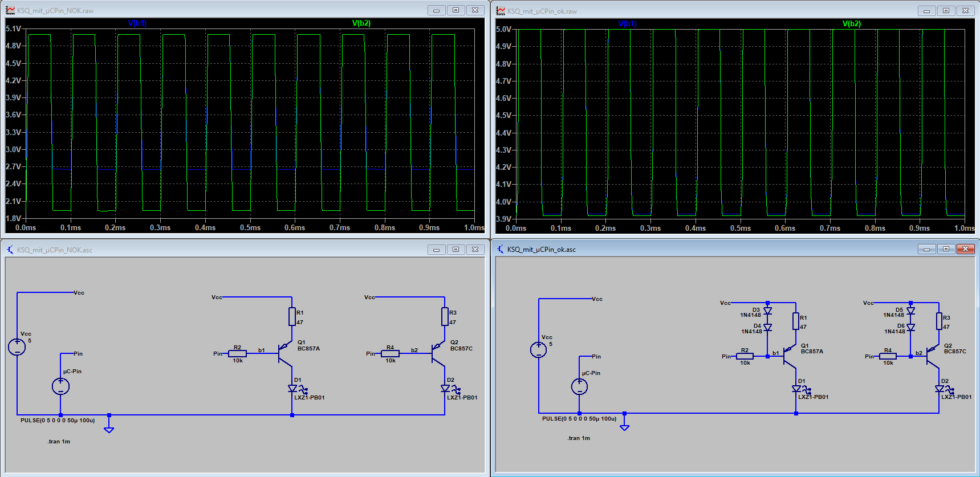Click the PULSE(0 5 0 0 0 50µ 100u) text in NOK.asc
Viewport: 980px width, 477px height.
pos(58,421)
